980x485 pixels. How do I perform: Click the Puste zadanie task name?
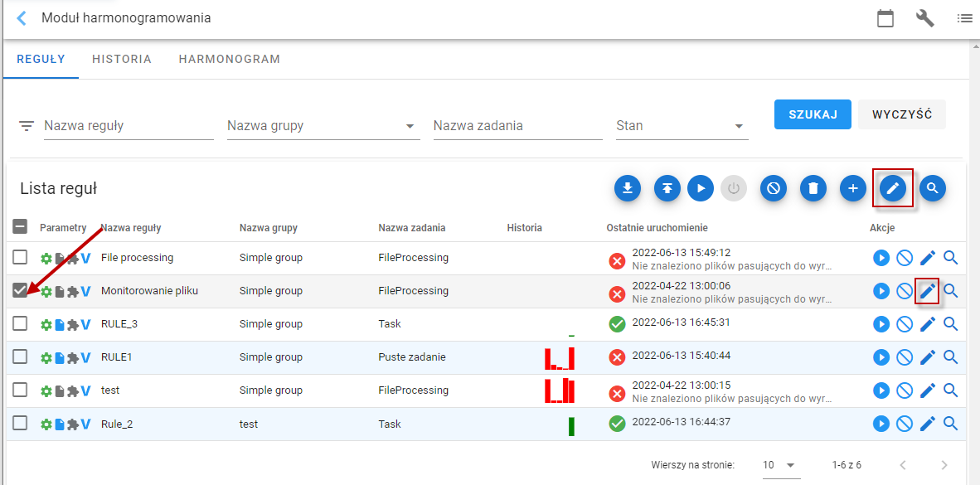point(412,356)
